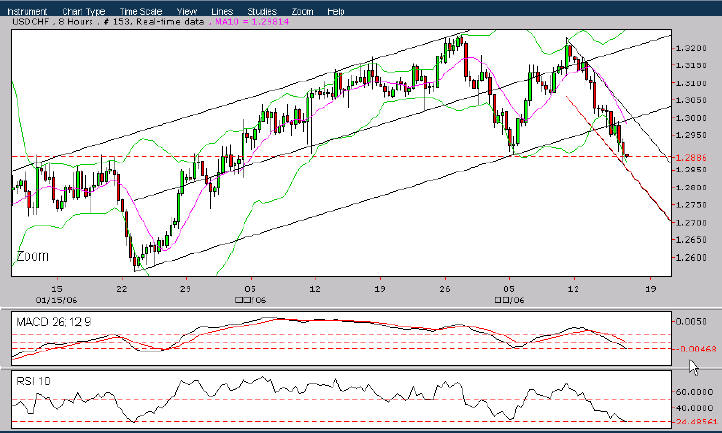Open the View menu

pyautogui.click(x=186, y=12)
